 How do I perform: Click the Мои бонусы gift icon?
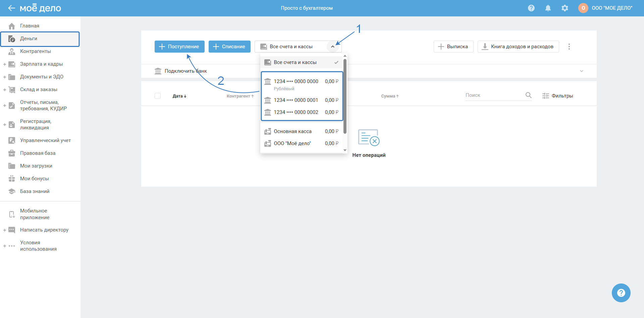tap(12, 179)
